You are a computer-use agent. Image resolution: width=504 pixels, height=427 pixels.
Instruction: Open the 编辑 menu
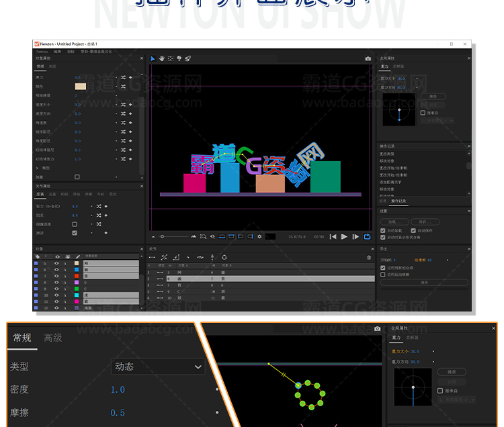coord(57,52)
